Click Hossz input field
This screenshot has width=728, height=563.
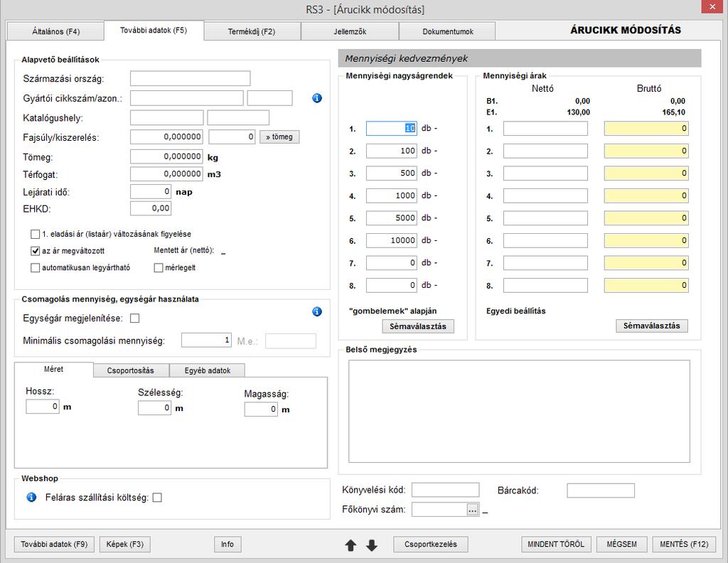point(43,407)
